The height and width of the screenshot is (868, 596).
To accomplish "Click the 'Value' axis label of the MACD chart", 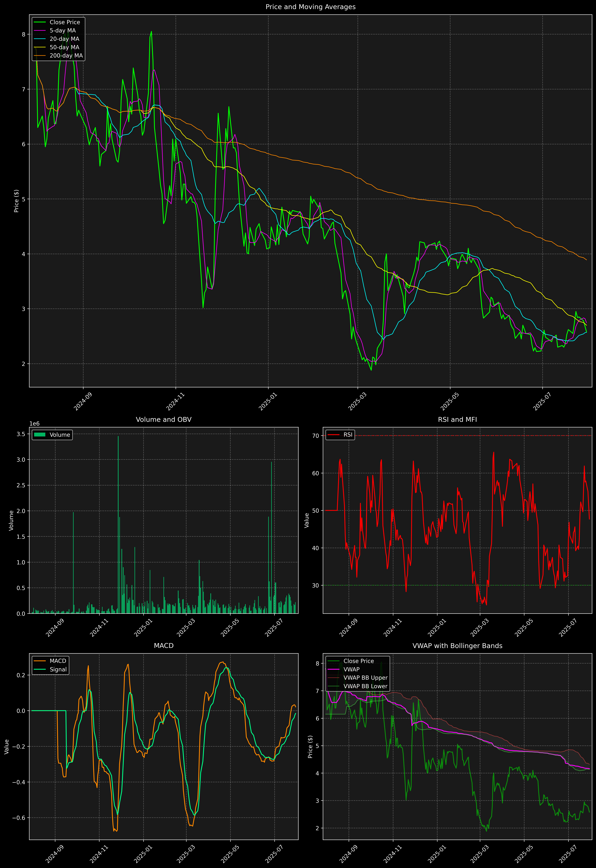I will coord(6,747).
